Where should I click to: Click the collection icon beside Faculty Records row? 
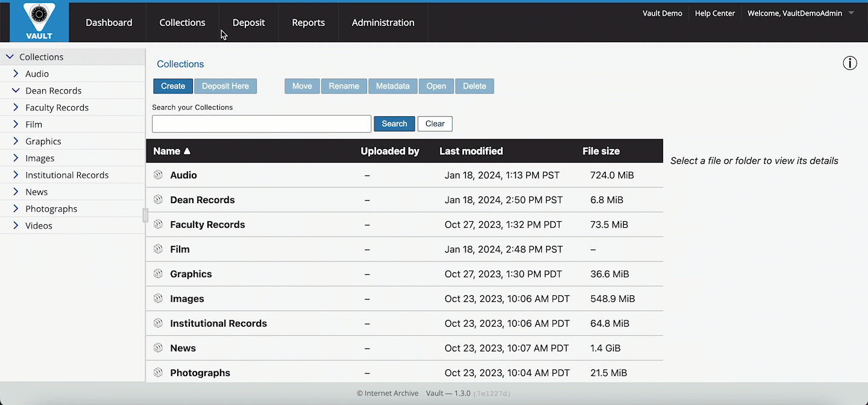(x=158, y=224)
